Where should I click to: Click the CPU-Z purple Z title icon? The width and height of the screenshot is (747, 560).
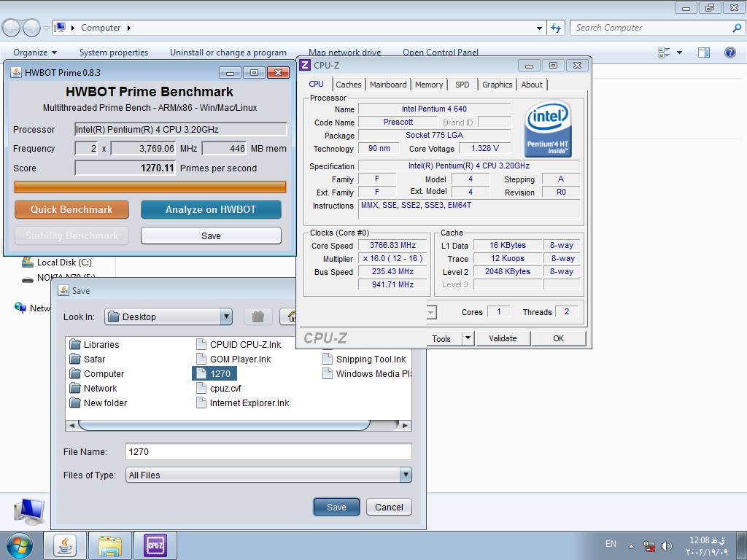(305, 65)
